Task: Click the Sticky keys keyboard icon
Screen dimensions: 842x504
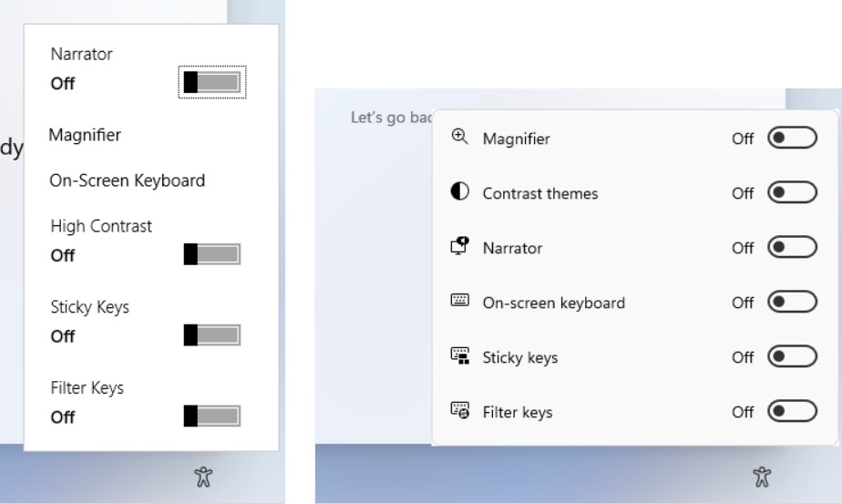Action: (x=460, y=356)
